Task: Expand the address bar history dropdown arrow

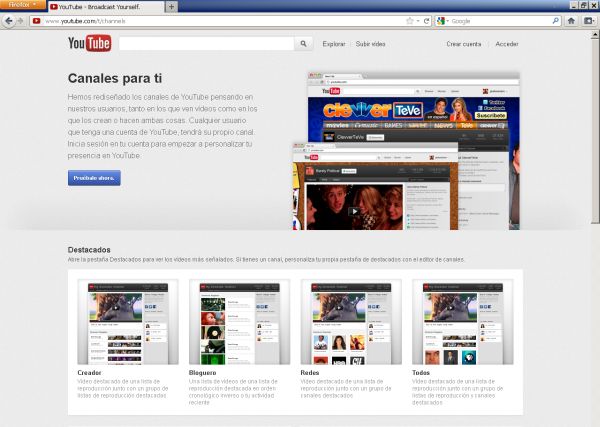Action: pos(418,21)
